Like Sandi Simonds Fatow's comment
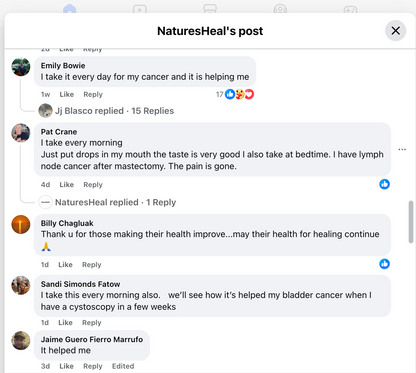Image resolution: width=416 pixels, height=373 pixels. click(65, 323)
